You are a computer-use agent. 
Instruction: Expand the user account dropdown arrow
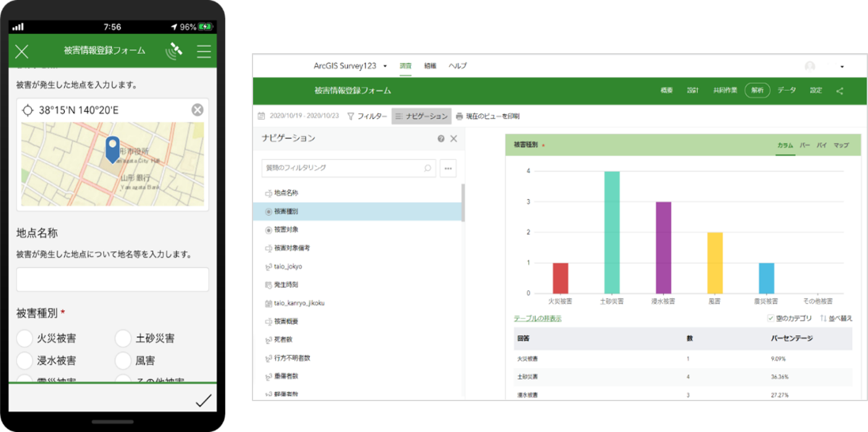click(x=842, y=67)
